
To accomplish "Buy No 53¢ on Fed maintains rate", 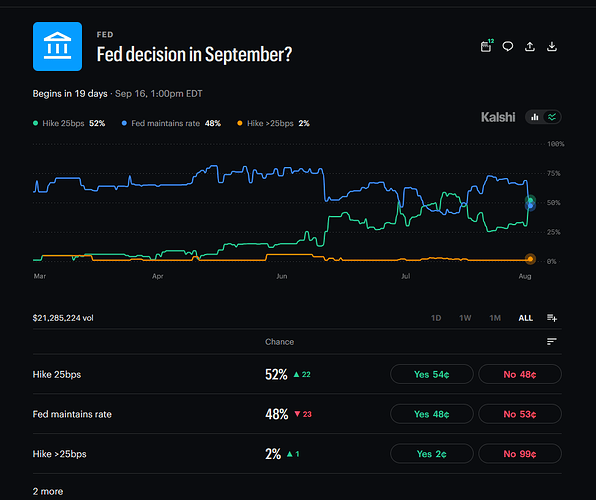I will click(x=520, y=414).
